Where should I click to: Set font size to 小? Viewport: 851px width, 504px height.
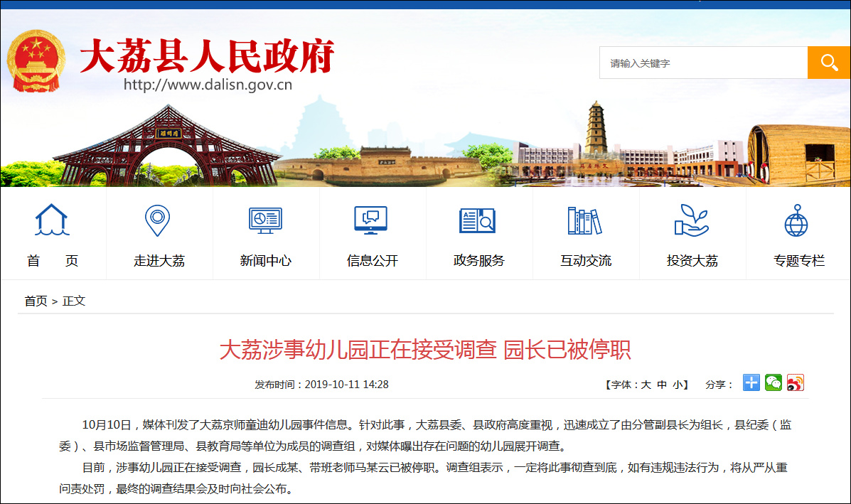click(x=678, y=385)
